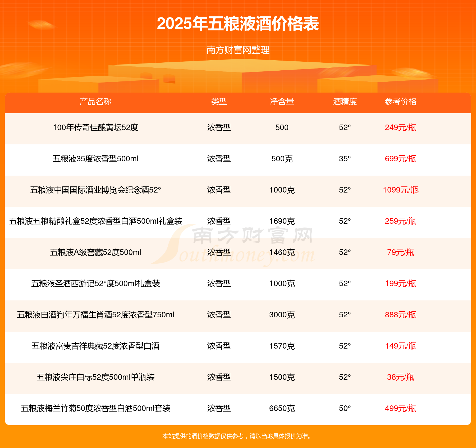
Task: Click 52° in the 狗年万福生肖酒 row
Action: pos(345,315)
